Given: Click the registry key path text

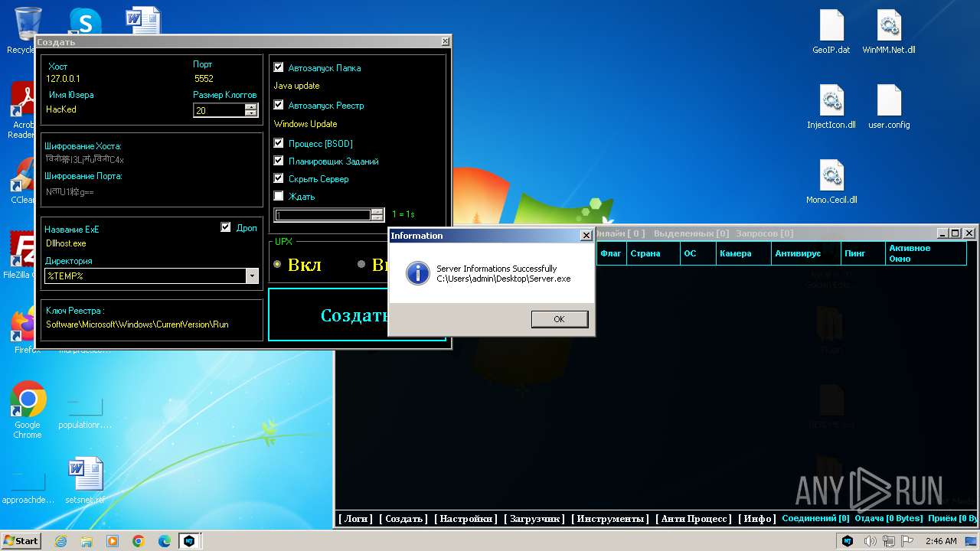Looking at the screenshot, I should (x=137, y=324).
